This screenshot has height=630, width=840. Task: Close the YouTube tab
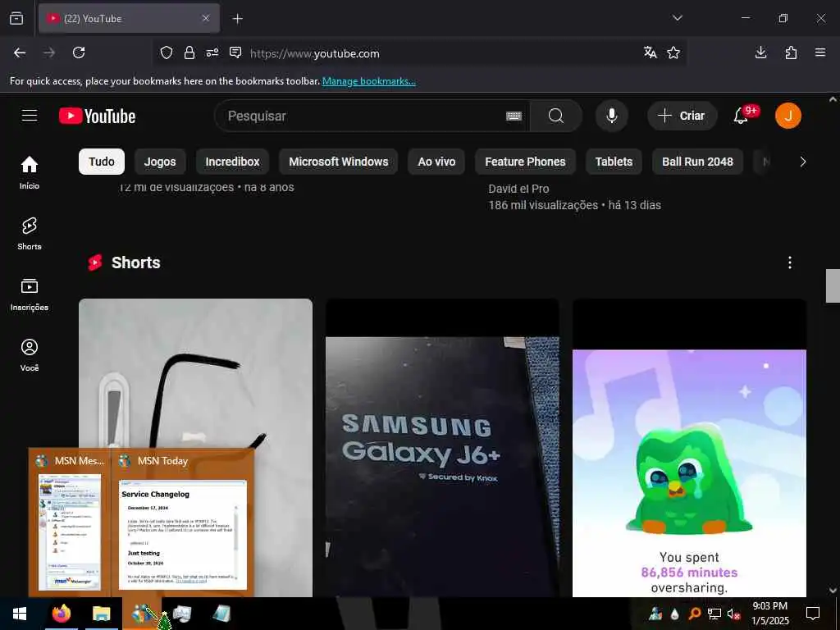coord(206,18)
